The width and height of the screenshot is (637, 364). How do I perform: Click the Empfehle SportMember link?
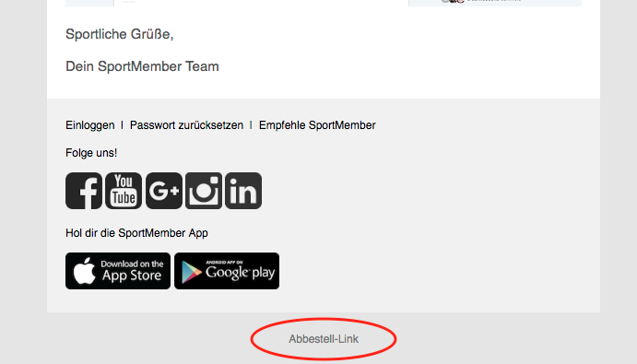[x=317, y=125]
